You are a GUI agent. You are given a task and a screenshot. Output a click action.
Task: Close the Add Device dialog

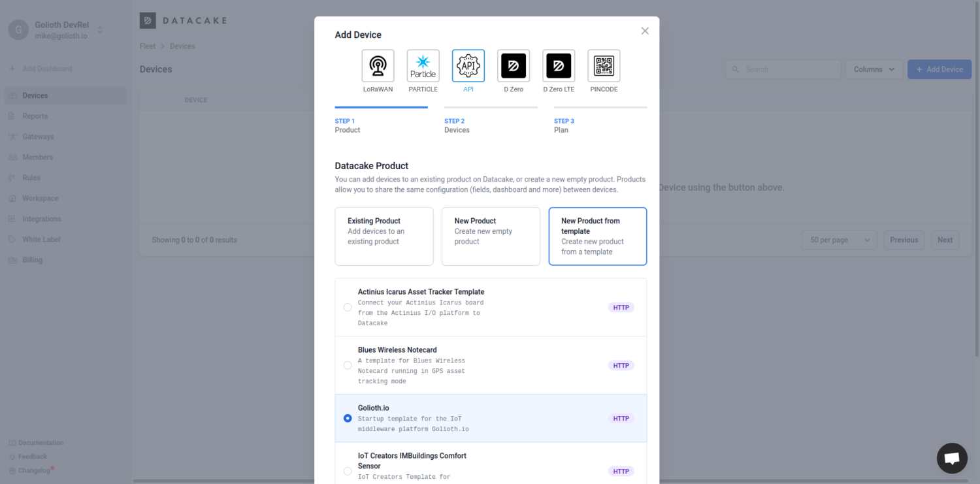(x=645, y=31)
